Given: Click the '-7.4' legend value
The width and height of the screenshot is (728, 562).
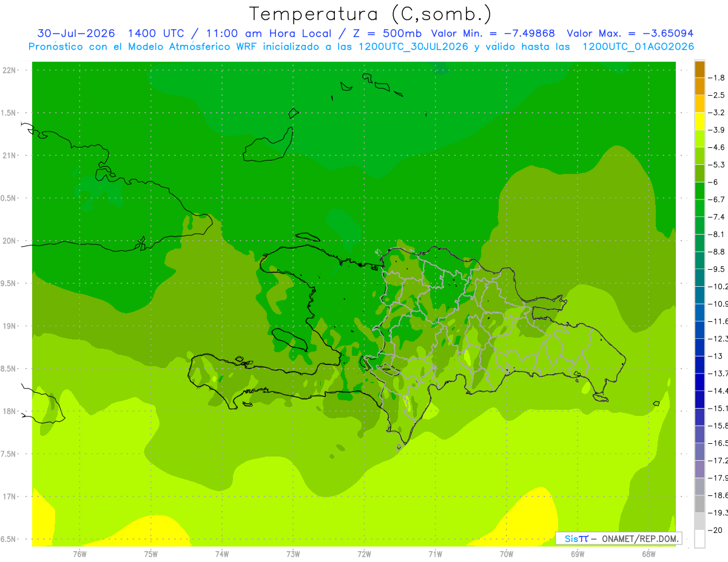Looking at the screenshot, I should tap(716, 216).
